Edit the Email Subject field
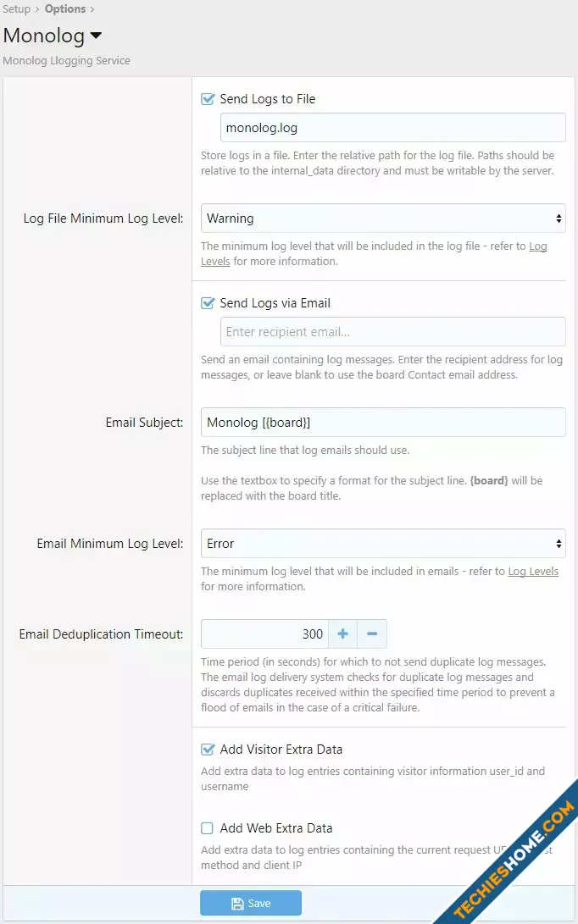578x924 pixels. (383, 423)
